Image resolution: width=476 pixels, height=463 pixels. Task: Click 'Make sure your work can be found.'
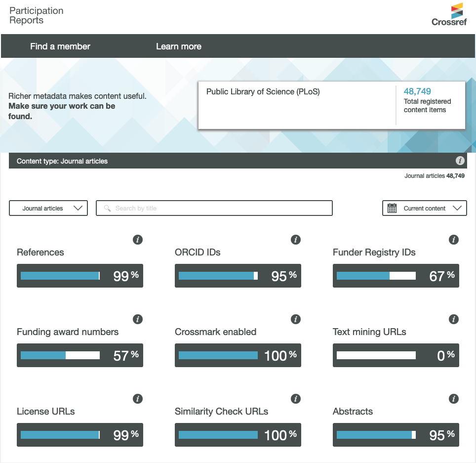pos(62,111)
